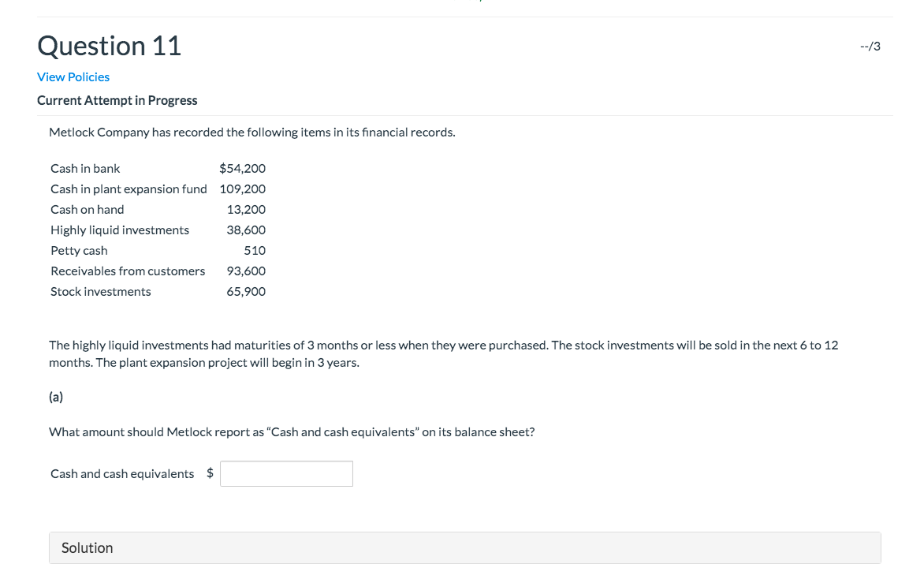
Task: Click the Receivables from customers line
Action: click(x=128, y=271)
